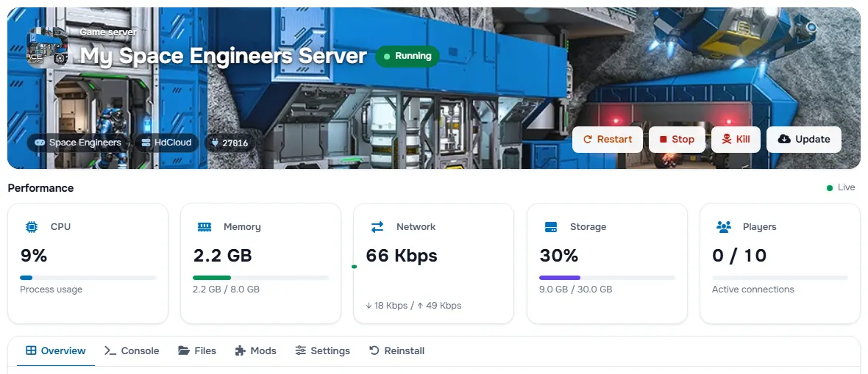Click the gamepad icon in Space Engineers tag
868x374 pixels.
pos(40,143)
